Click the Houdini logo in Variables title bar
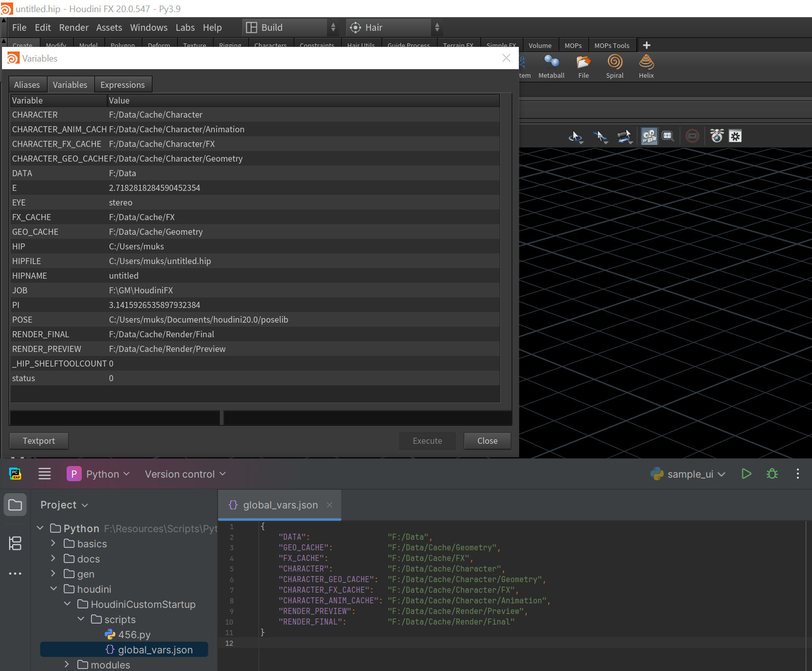 13,58
